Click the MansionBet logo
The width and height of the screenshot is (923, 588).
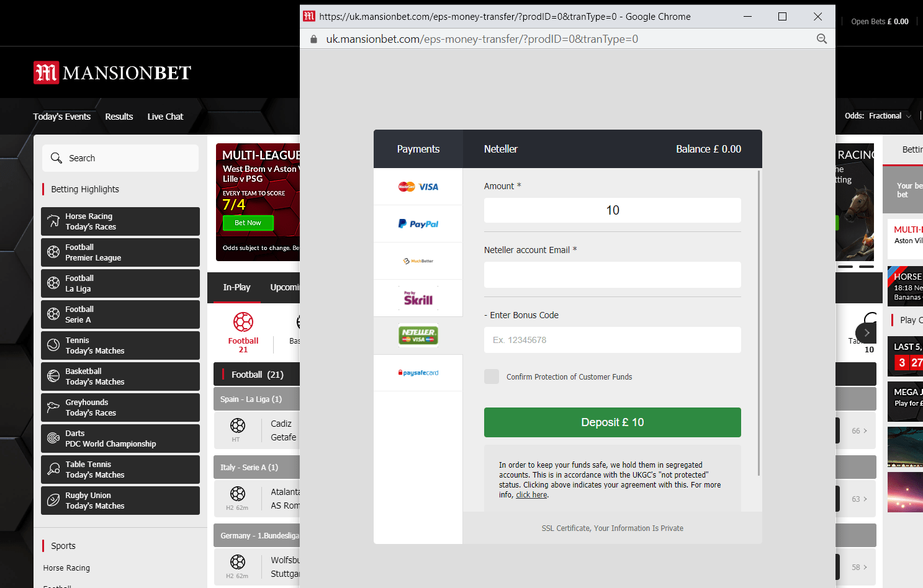pos(112,73)
